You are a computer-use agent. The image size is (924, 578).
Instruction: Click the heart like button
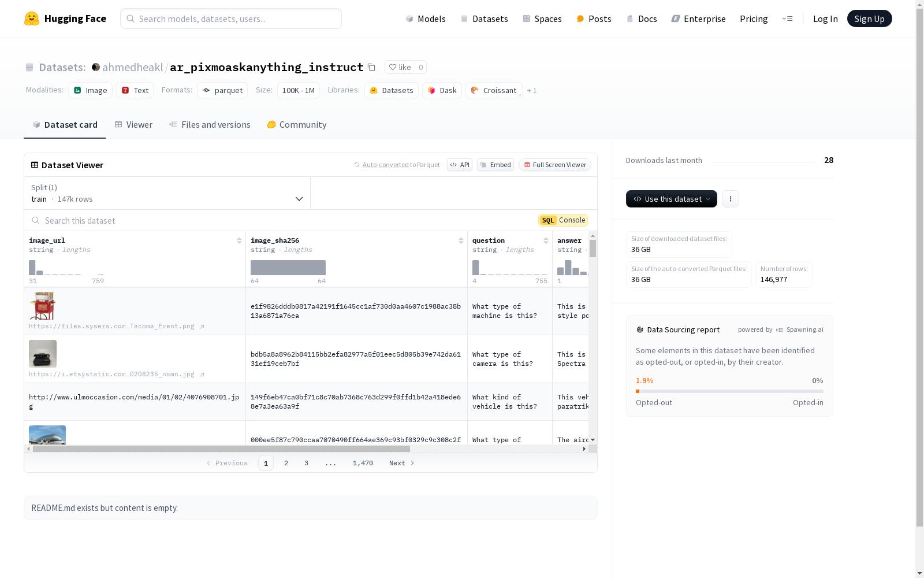coord(400,67)
